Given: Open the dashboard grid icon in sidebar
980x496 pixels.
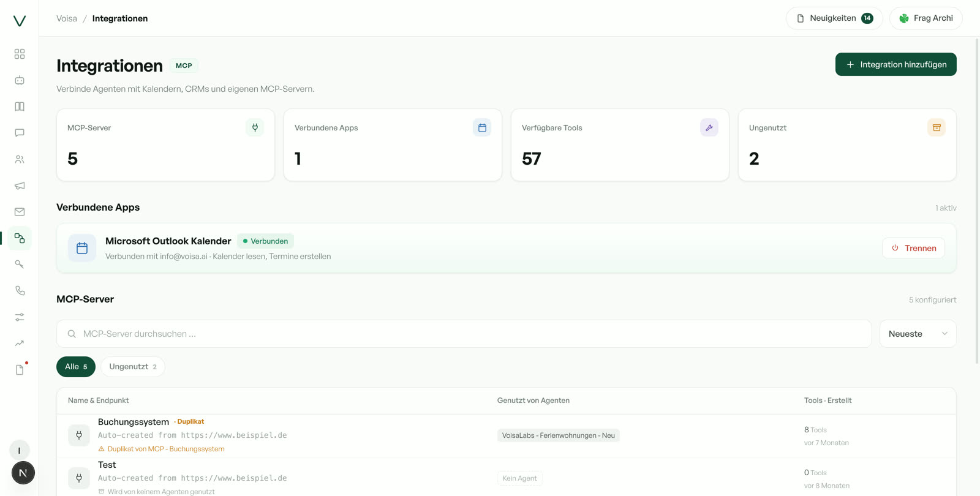Looking at the screenshot, I should coord(20,54).
